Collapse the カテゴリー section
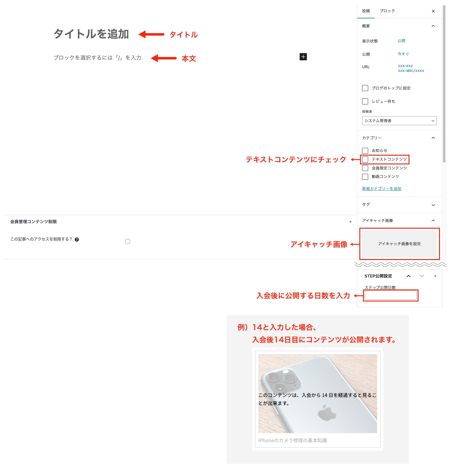The width and height of the screenshot is (449, 476). click(433, 138)
